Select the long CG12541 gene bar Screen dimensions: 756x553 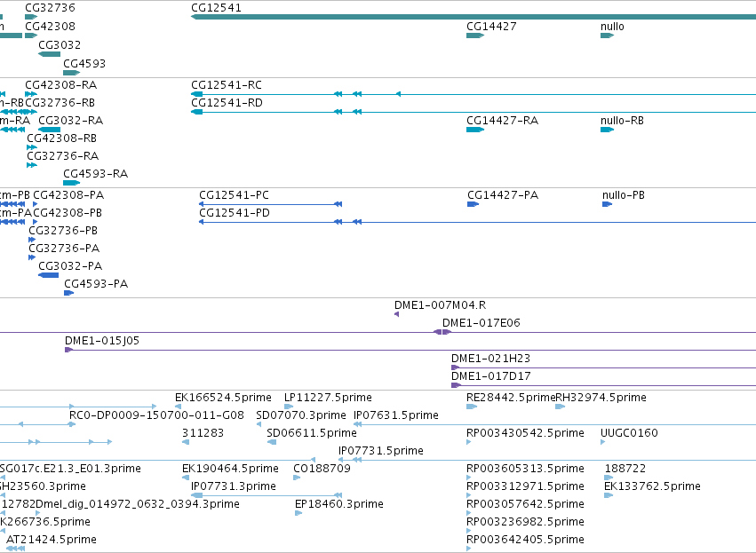pos(473,17)
